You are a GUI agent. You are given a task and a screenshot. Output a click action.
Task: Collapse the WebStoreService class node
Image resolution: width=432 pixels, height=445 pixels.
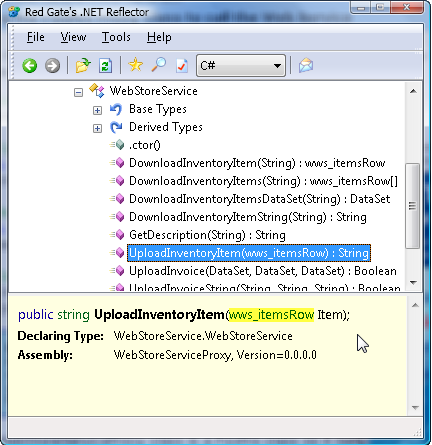[x=78, y=92]
